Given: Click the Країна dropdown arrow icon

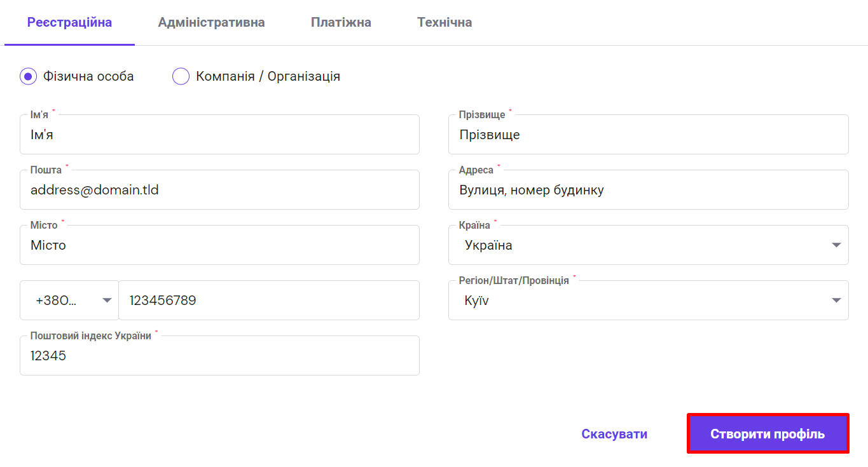Looking at the screenshot, I should click(x=836, y=245).
